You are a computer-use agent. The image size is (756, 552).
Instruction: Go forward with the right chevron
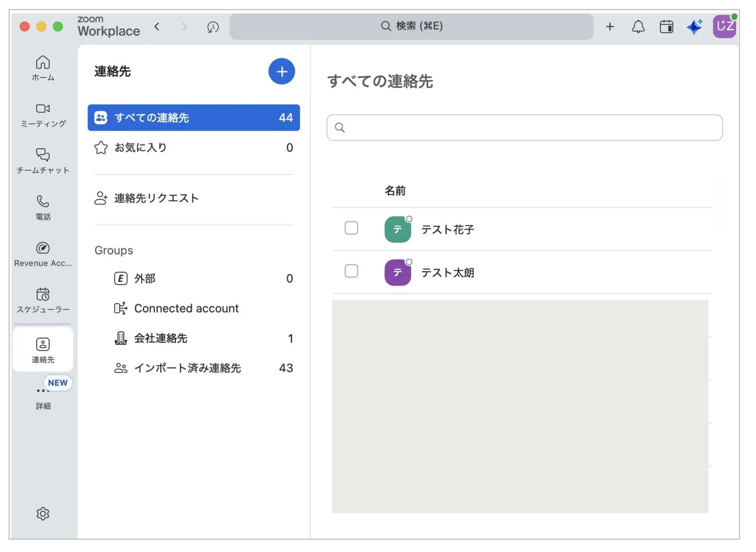185,27
